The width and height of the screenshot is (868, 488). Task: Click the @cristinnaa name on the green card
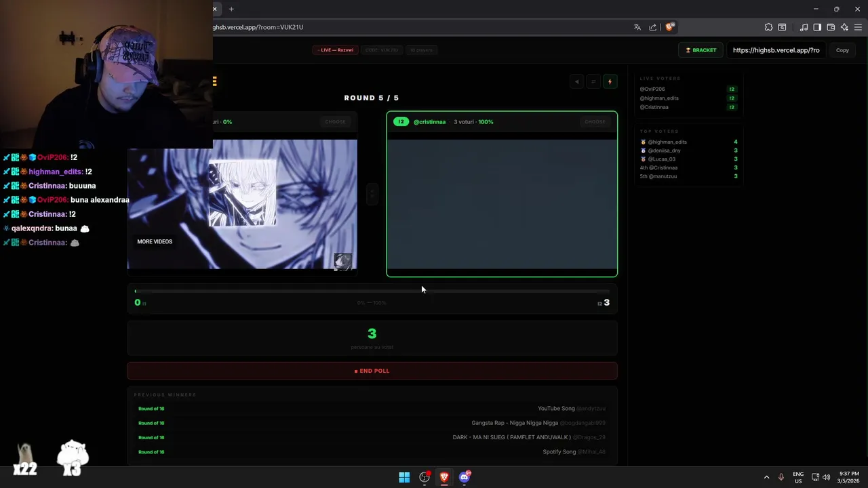(429, 122)
